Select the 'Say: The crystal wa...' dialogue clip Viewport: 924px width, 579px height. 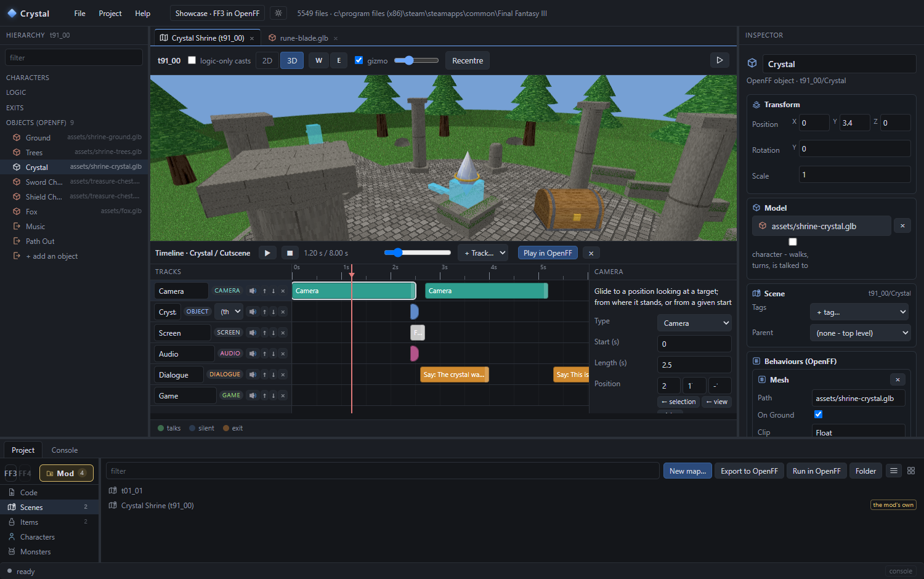click(x=455, y=375)
